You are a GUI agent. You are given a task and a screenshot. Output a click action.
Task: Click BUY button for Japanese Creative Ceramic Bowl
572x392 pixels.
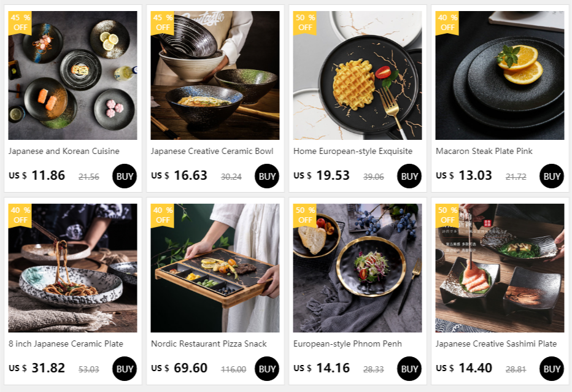[266, 176]
